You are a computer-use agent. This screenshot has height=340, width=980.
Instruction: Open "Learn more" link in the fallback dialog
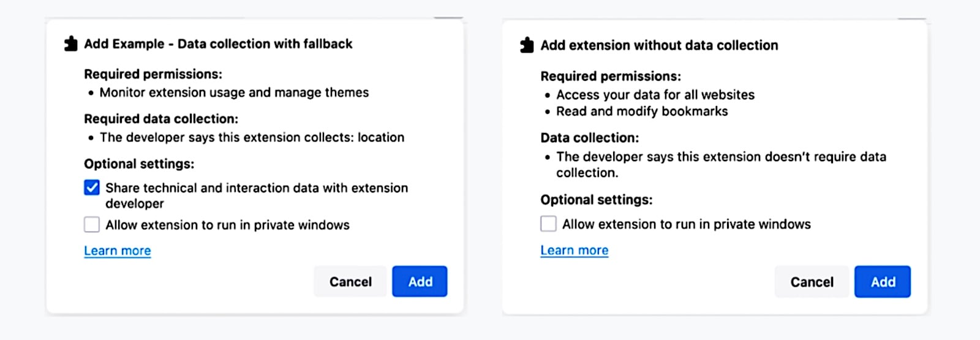click(118, 251)
